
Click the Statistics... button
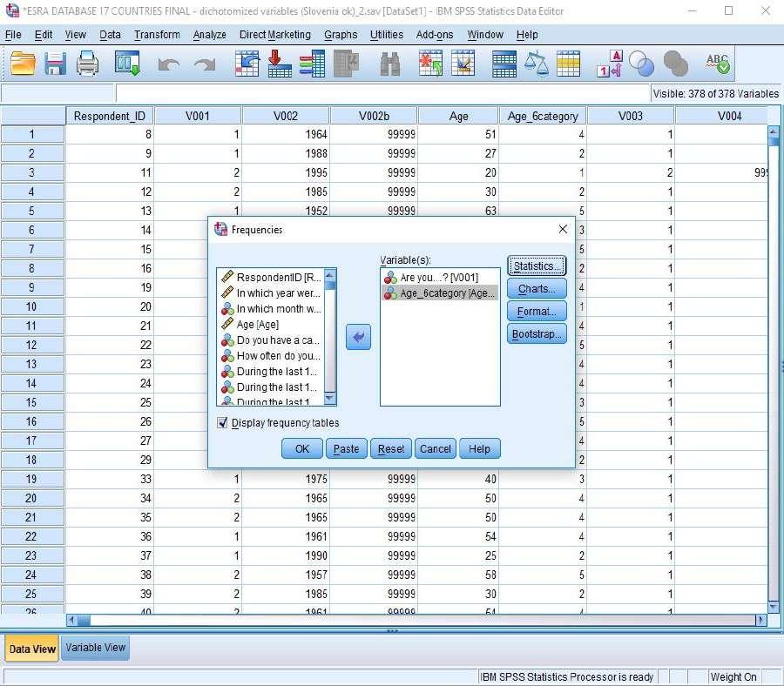pos(537,266)
